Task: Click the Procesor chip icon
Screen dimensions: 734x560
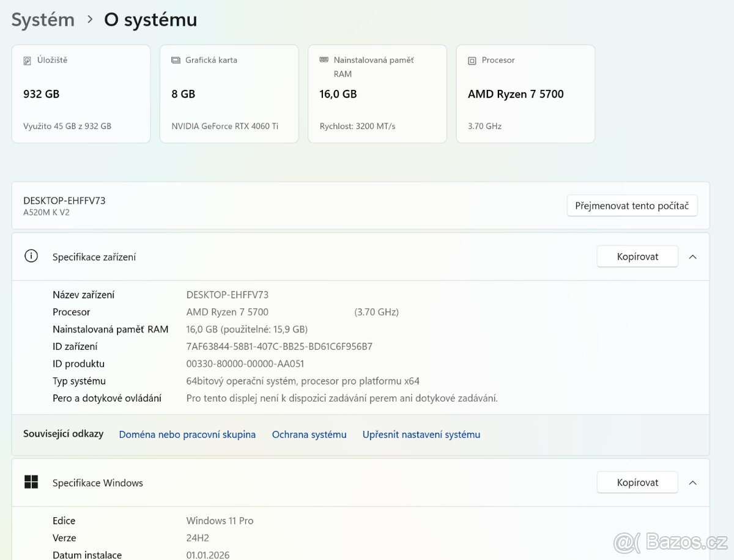Action: [472, 61]
